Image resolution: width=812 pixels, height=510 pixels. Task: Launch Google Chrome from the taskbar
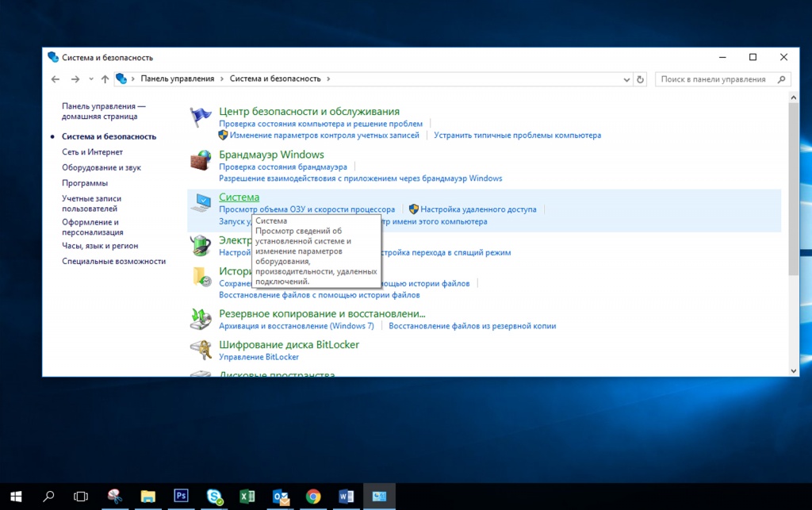pos(313,497)
